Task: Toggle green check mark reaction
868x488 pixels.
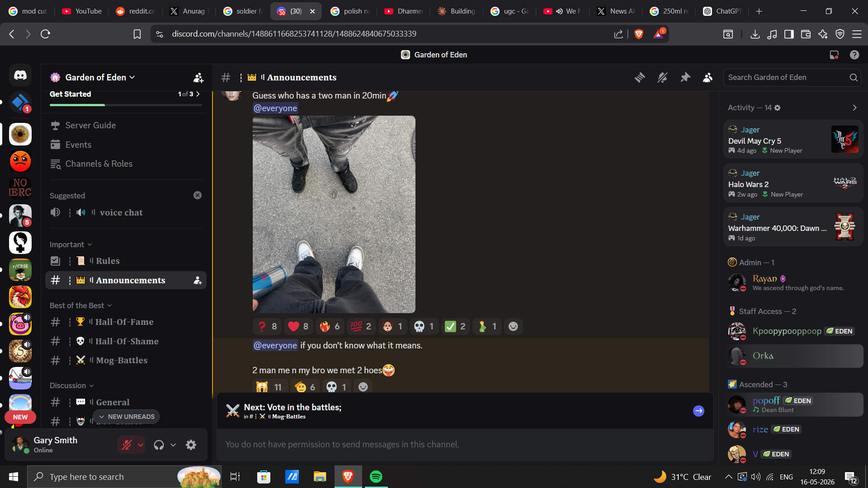Action: [455, 326]
